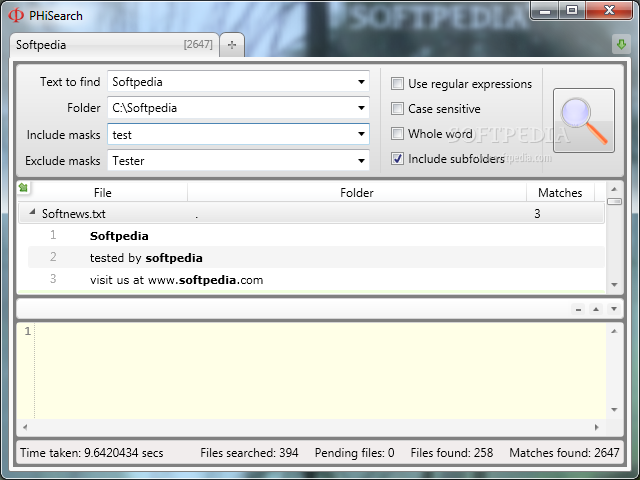Select match line 1 'Softpedia'
Image resolution: width=640 pixels, height=480 pixels.
click(316, 236)
